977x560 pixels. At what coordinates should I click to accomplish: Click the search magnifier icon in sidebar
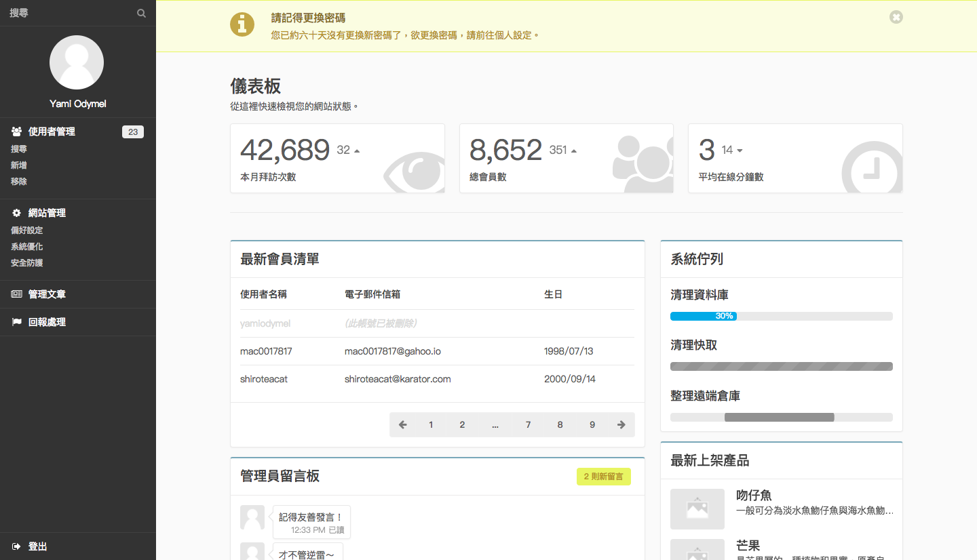141,13
